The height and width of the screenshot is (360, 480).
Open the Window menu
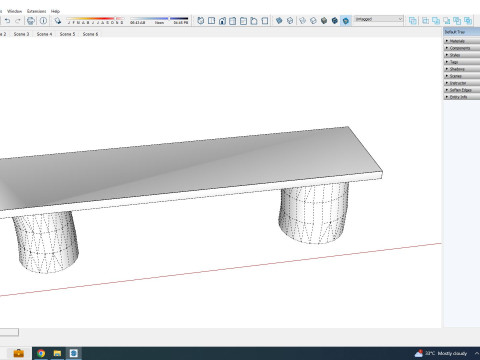click(14, 11)
